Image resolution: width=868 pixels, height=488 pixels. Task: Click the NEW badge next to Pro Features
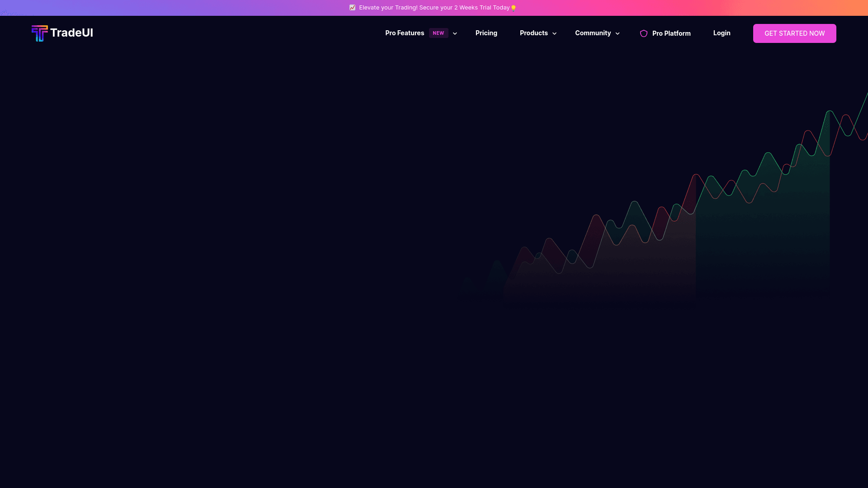pyautogui.click(x=438, y=33)
